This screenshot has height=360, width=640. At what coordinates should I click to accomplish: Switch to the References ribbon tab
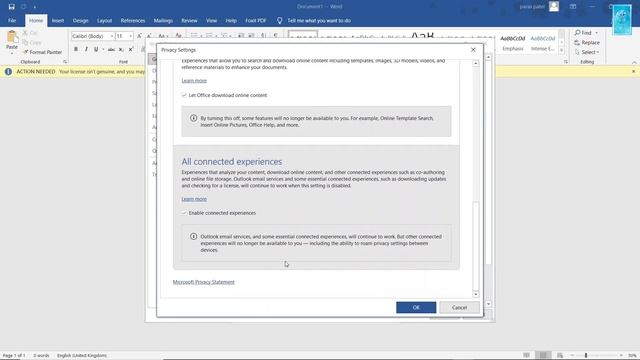click(x=133, y=20)
